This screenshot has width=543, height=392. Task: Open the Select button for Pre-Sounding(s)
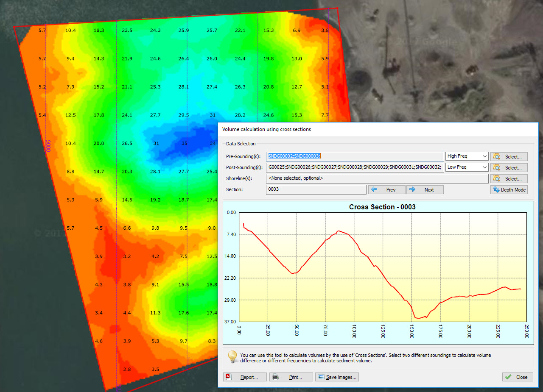pyautogui.click(x=509, y=156)
